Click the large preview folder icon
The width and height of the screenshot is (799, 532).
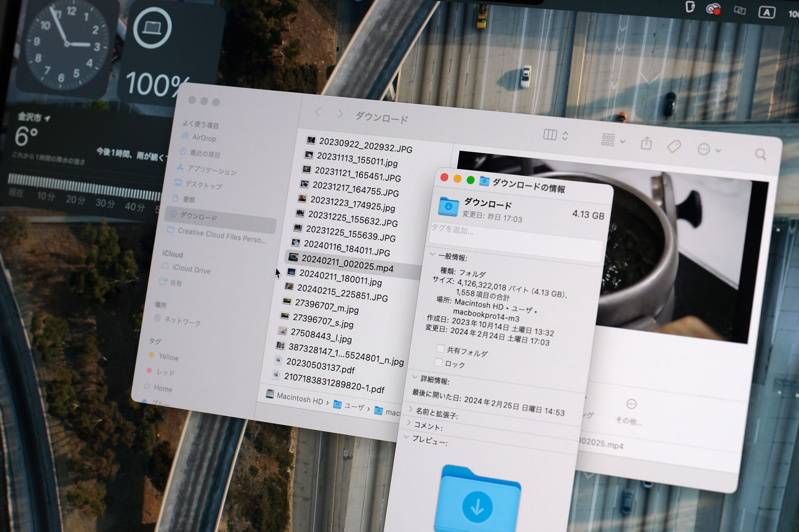(x=478, y=498)
